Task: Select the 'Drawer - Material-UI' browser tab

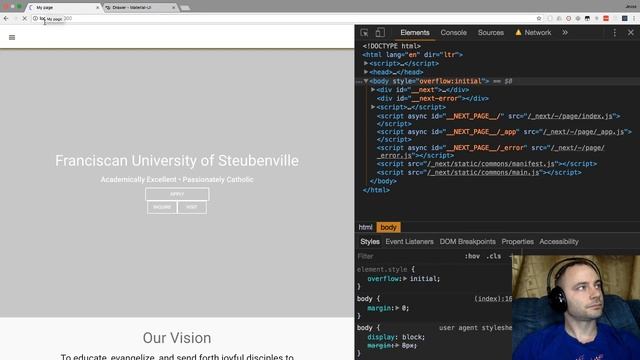Action: coord(139,7)
